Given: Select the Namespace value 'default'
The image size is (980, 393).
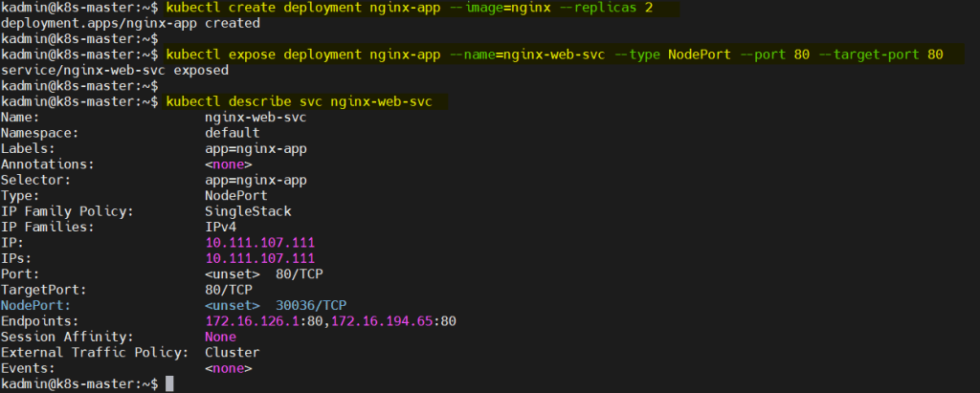Looking at the screenshot, I should pos(232,133).
